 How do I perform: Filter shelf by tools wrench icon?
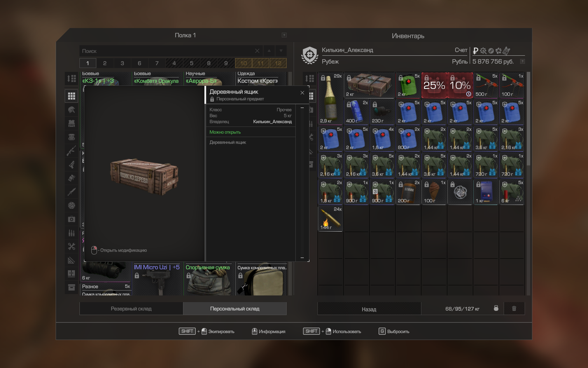(x=71, y=246)
